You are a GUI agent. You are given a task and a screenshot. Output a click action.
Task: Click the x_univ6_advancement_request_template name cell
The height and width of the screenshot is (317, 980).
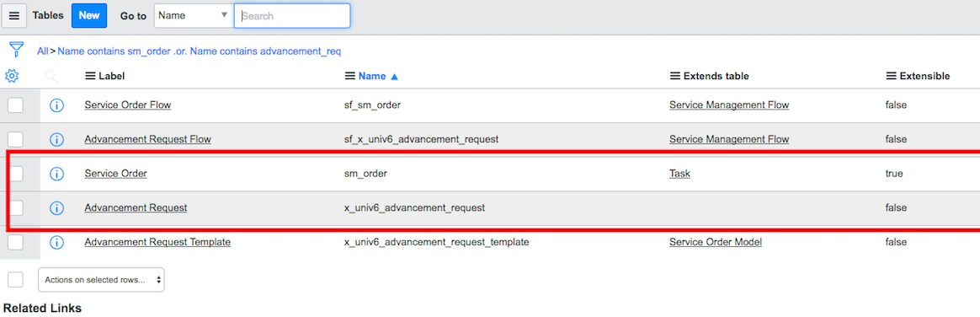(x=437, y=242)
